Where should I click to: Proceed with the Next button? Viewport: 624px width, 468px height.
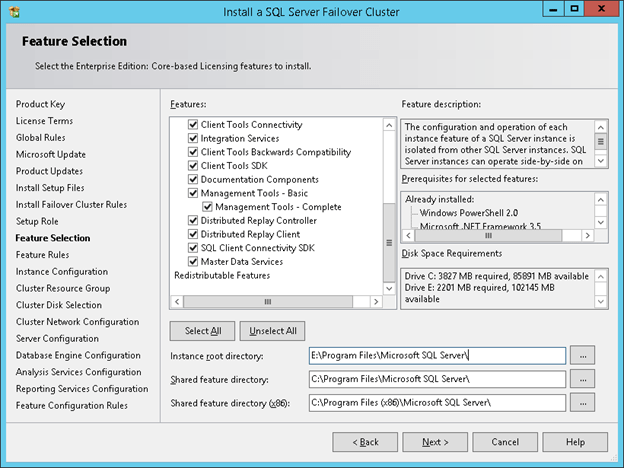tap(434, 442)
